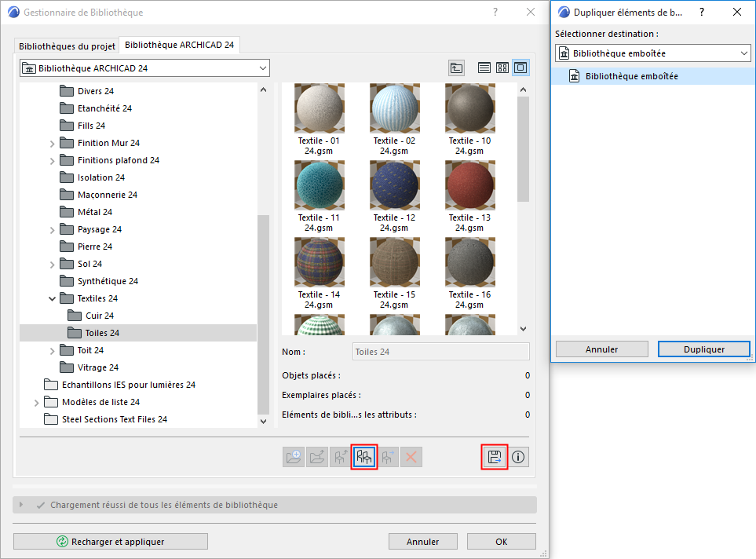Navigate up a folder level icon
Image resolution: width=756 pixels, height=559 pixels.
click(x=456, y=68)
